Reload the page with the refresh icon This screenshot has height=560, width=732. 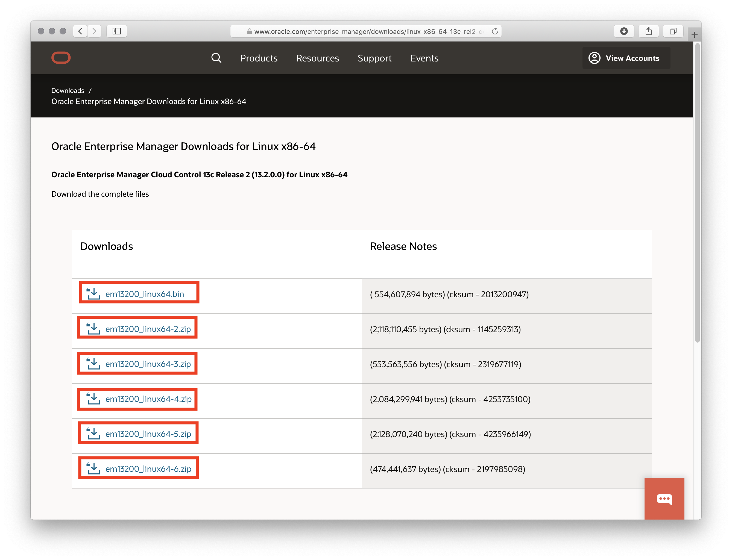pos(495,31)
